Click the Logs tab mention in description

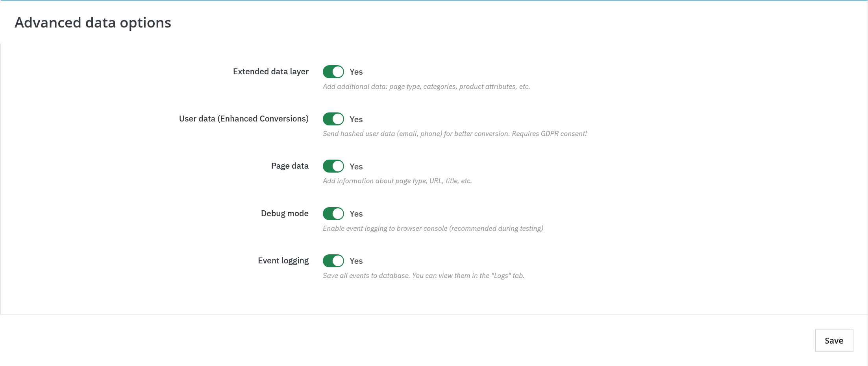coord(423,276)
